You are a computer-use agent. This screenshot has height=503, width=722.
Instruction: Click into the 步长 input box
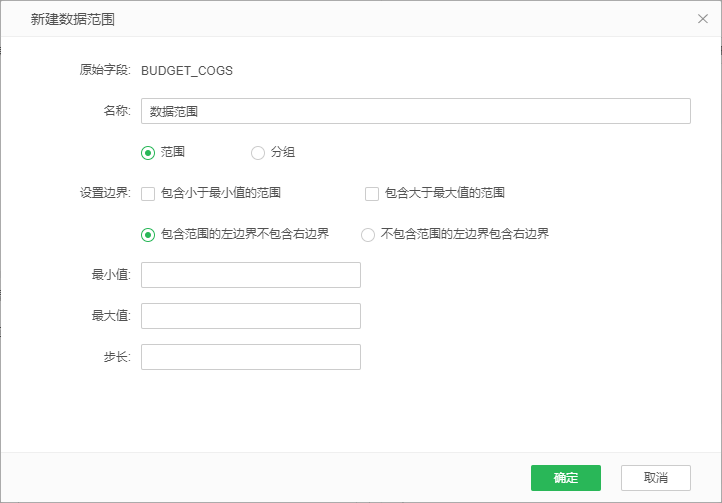250,357
